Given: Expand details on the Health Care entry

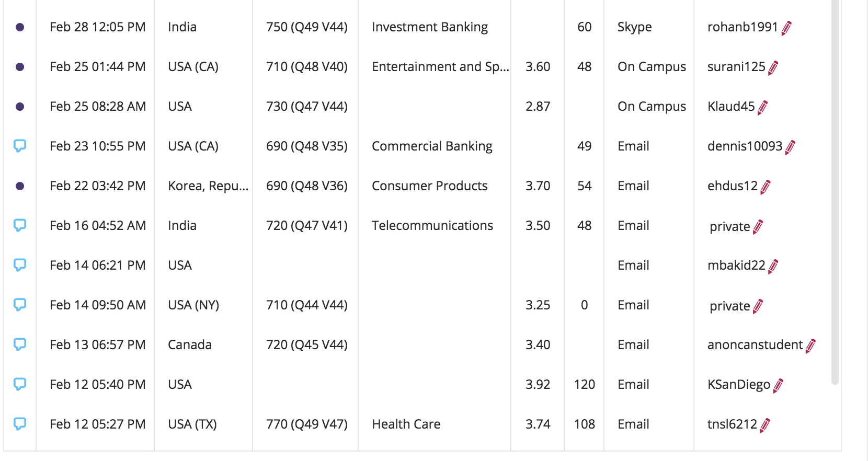Looking at the screenshot, I should point(406,424).
